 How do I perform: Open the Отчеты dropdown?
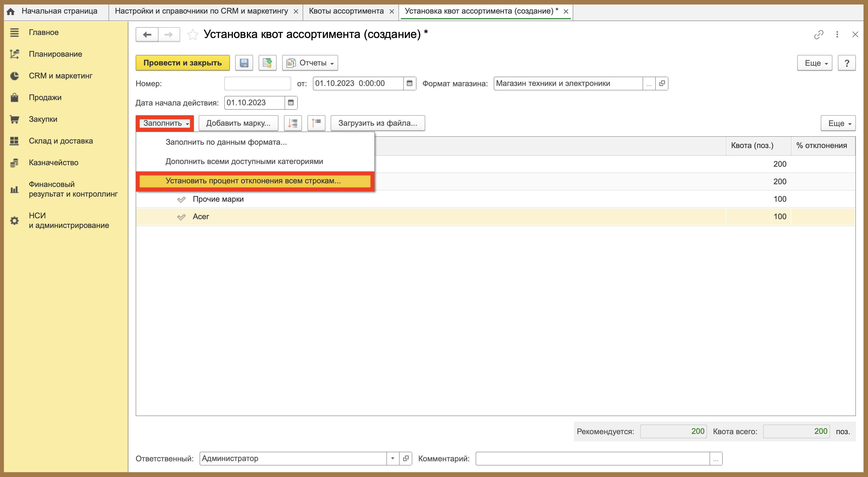pos(310,63)
